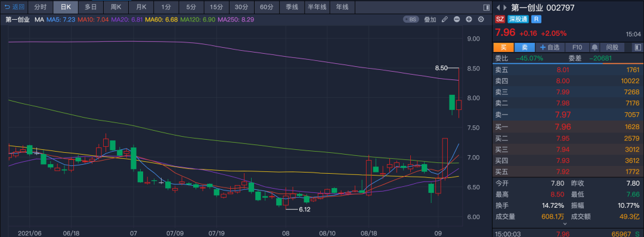644x237 pixels.
Task: Select the 买五 7.92 order row
Action: point(568,172)
